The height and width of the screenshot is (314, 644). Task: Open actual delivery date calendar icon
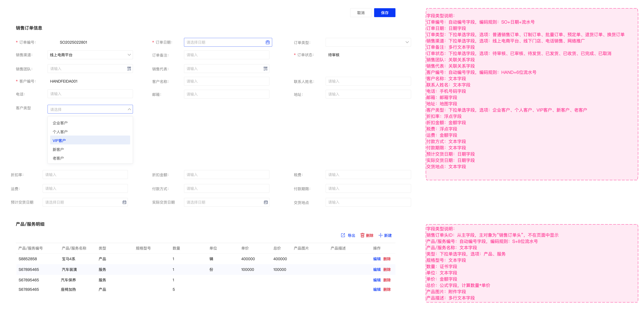point(266,202)
